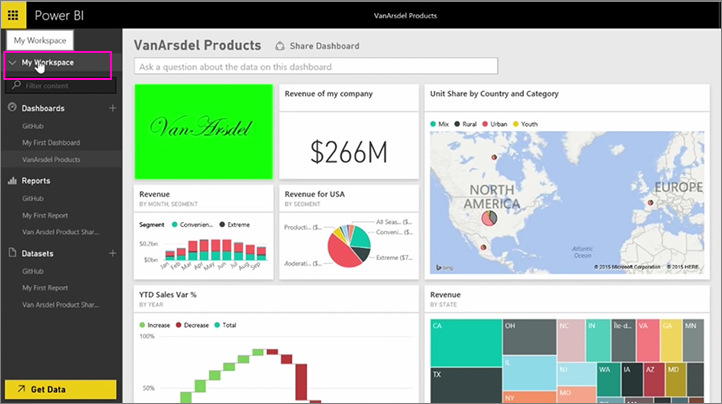Click the Rural legend swatch on map

(x=457, y=124)
